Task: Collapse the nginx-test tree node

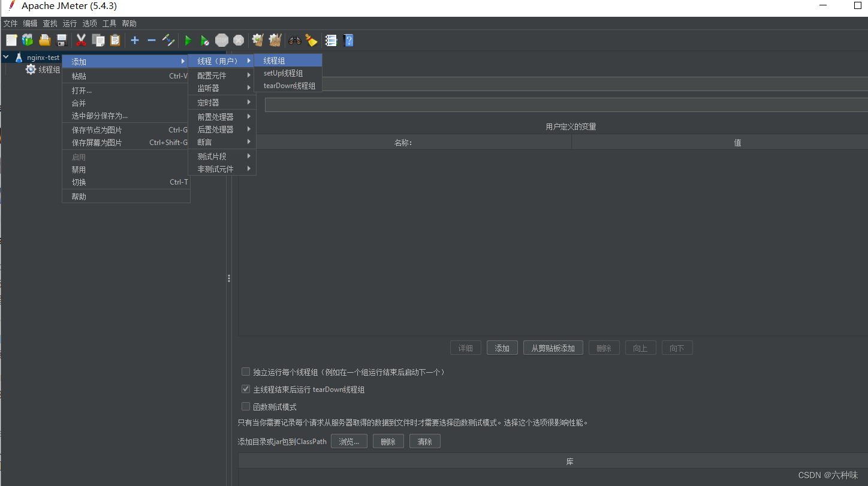Action: 6,58
